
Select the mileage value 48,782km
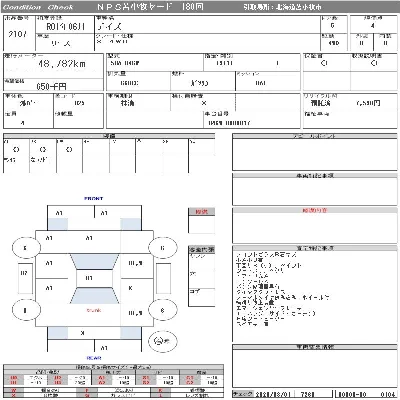[x=62, y=63]
